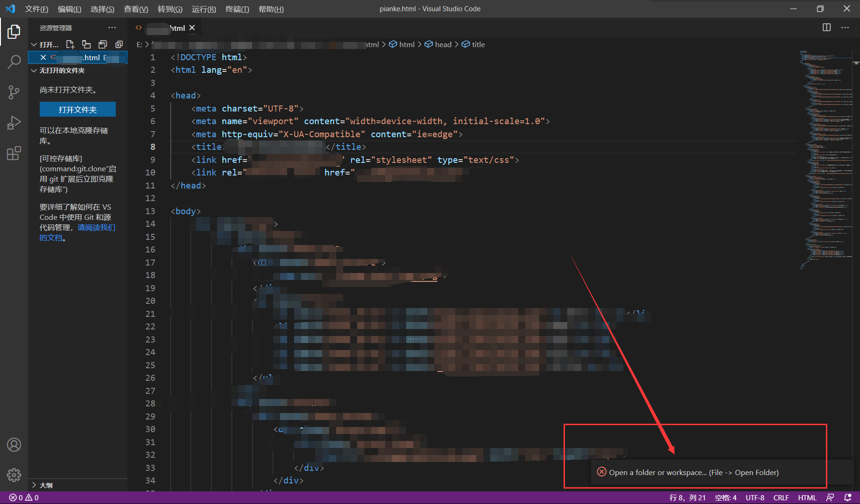Open the 终端(T) menu
The height and width of the screenshot is (504, 860).
[x=237, y=9]
